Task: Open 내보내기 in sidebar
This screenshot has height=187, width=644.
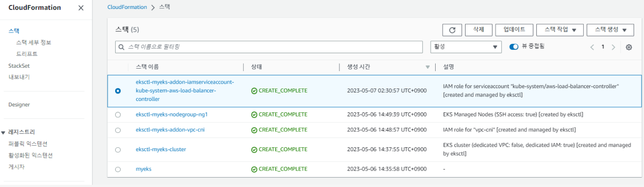Action: tap(19, 77)
